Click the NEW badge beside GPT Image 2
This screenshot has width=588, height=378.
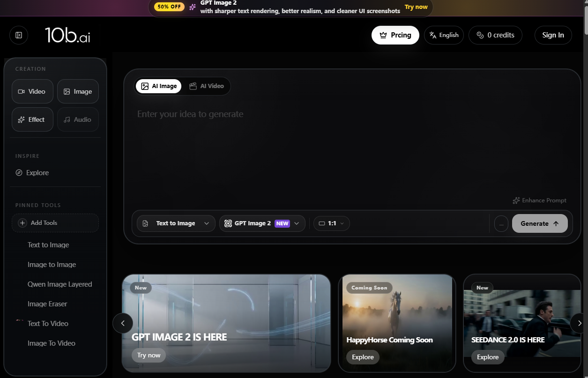(x=282, y=223)
